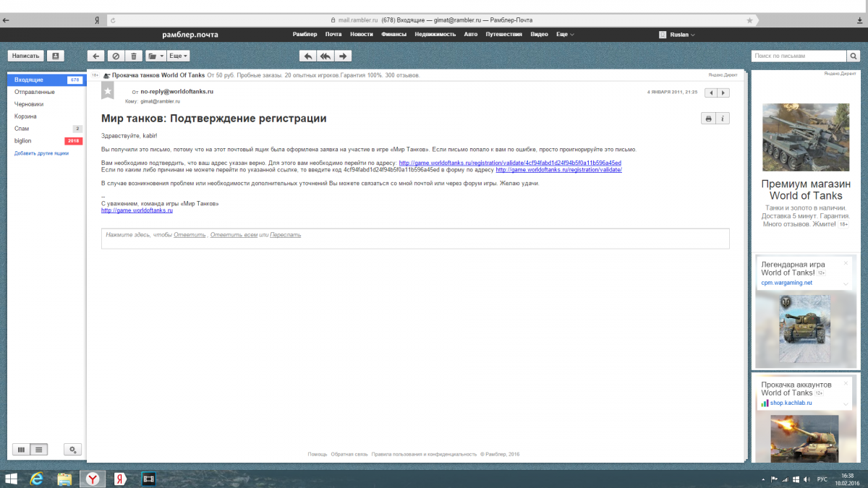
Task: Open Премиум магазин World of Tanks ad
Action: (x=805, y=190)
